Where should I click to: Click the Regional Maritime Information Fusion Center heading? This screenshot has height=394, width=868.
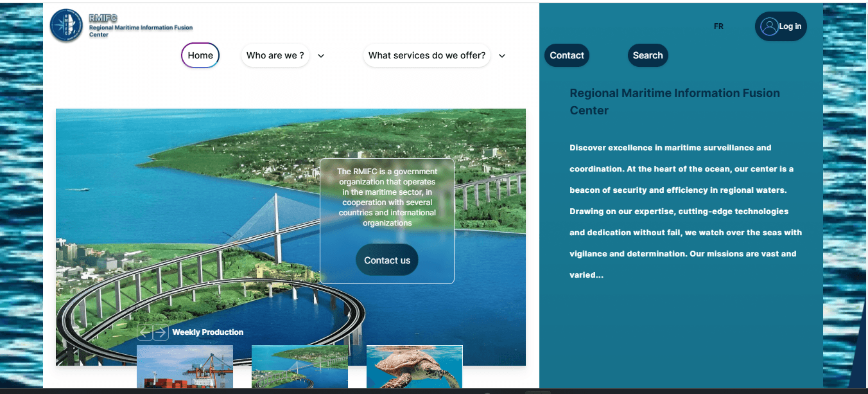[x=675, y=102]
